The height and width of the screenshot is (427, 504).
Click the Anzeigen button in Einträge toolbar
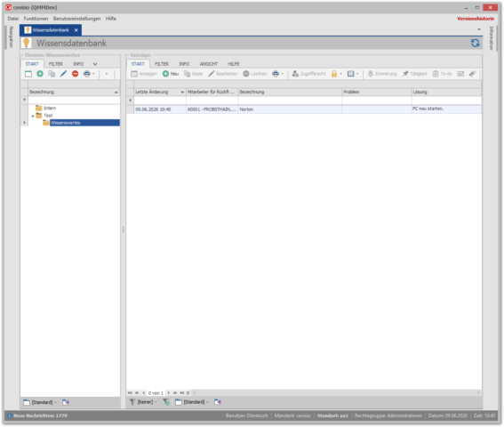[x=144, y=74]
